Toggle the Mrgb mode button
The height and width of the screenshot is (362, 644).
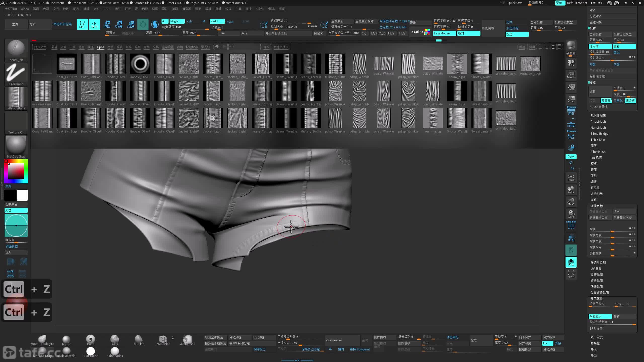click(x=177, y=21)
